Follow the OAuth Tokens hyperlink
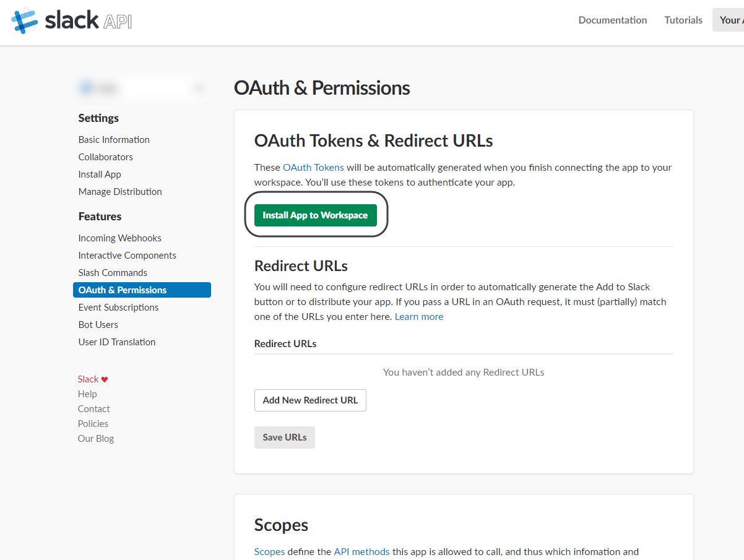 pyautogui.click(x=313, y=168)
